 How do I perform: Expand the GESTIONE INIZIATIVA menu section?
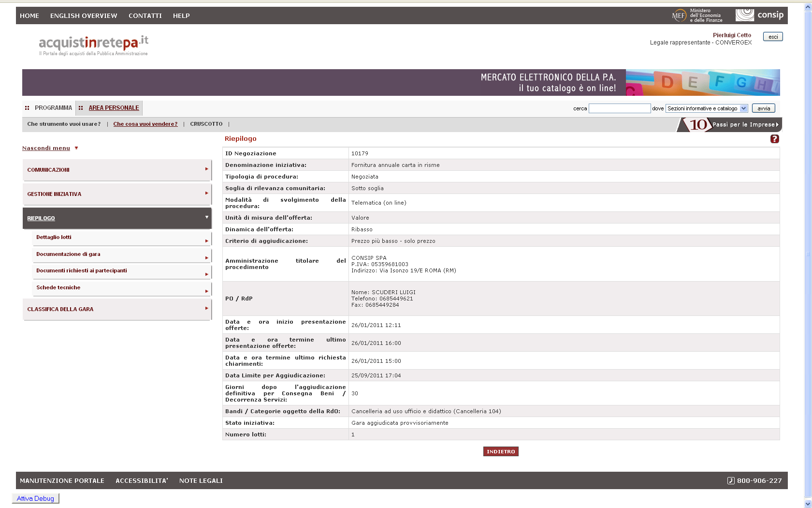coord(117,194)
